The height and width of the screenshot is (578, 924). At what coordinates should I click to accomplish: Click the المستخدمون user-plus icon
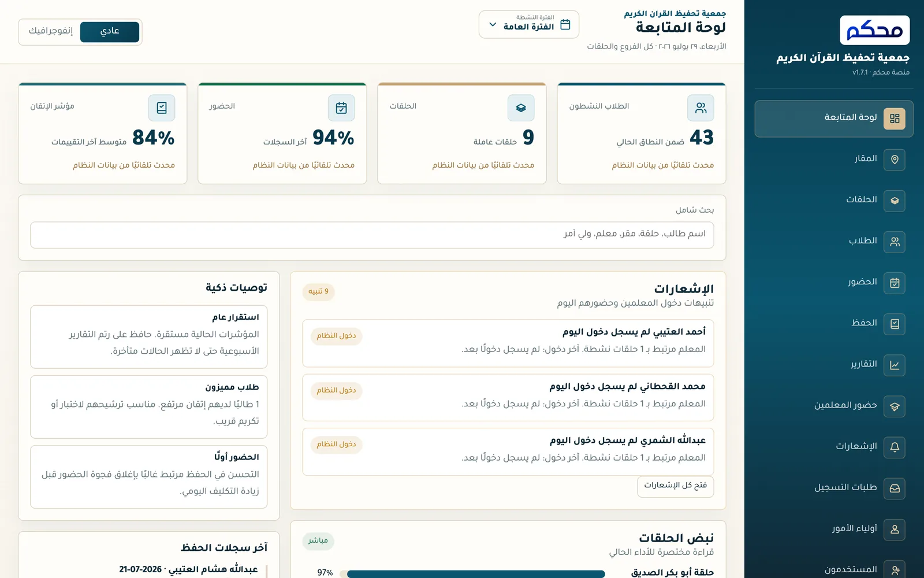coord(895,569)
